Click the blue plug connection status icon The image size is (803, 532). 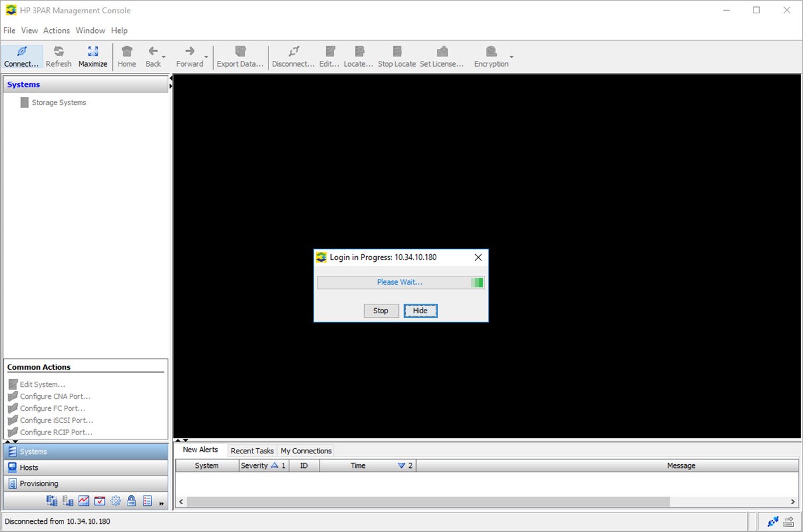tap(773, 522)
